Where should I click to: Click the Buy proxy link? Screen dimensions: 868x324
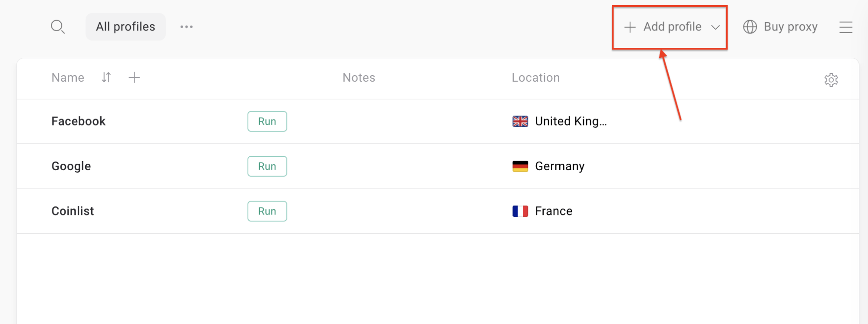790,27
